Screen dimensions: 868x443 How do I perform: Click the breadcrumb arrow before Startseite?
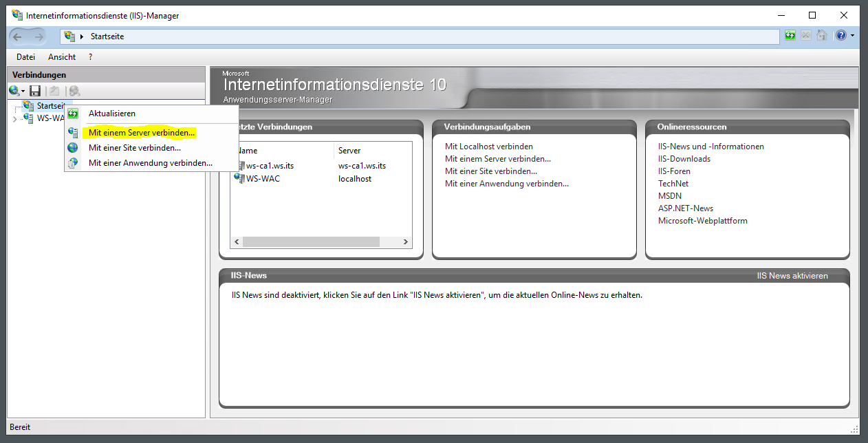tap(82, 36)
